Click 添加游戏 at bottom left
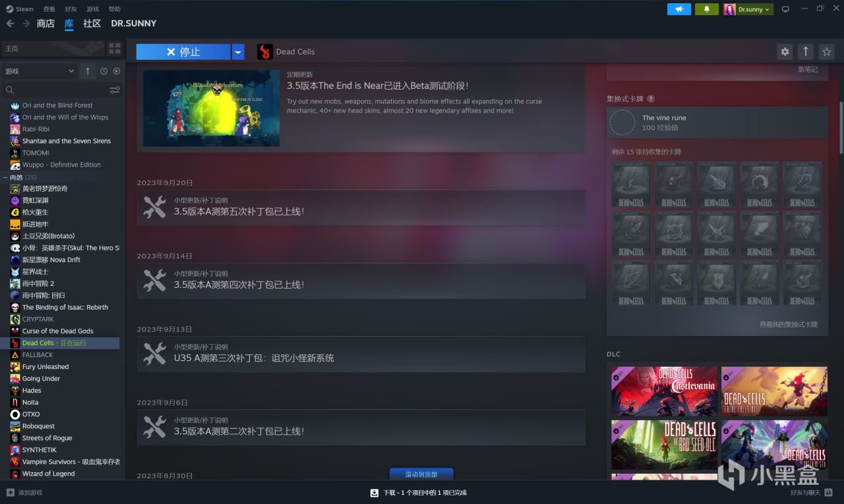The width and height of the screenshot is (844, 504). [x=24, y=492]
